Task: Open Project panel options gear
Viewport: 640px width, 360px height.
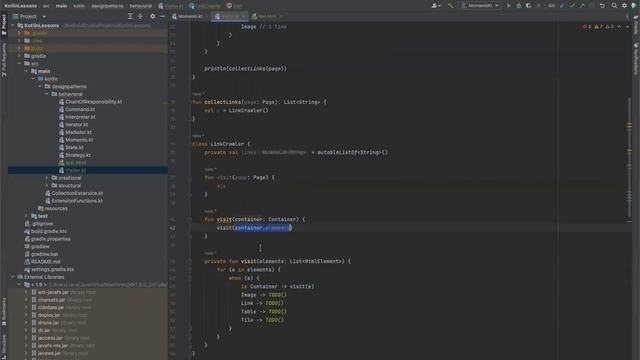Action: pyautogui.click(x=153, y=16)
